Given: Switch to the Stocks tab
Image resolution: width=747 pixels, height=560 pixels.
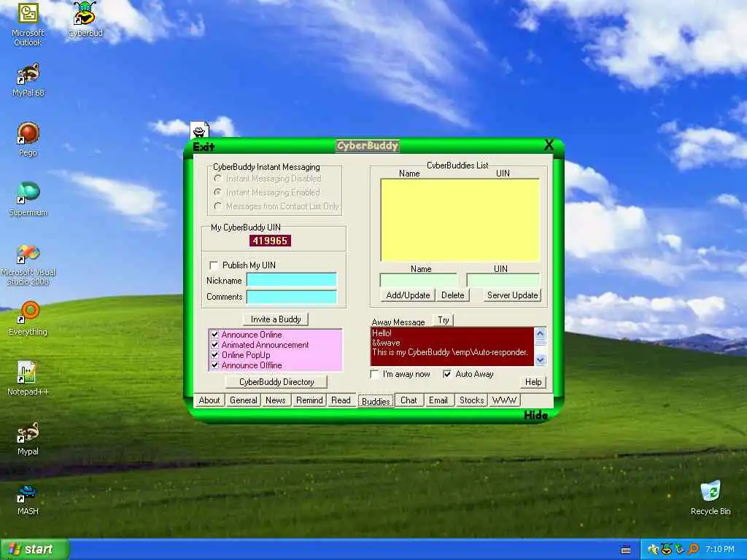Looking at the screenshot, I should coord(472,400).
